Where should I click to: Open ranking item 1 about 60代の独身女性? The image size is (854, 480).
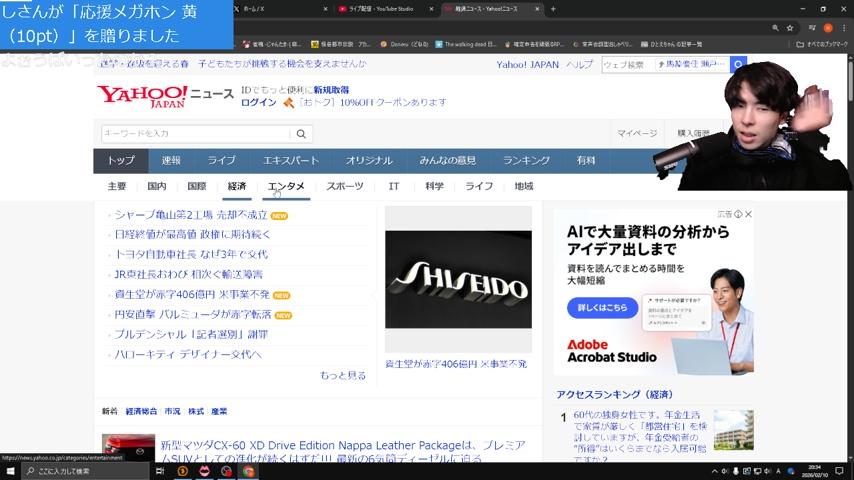click(640, 437)
